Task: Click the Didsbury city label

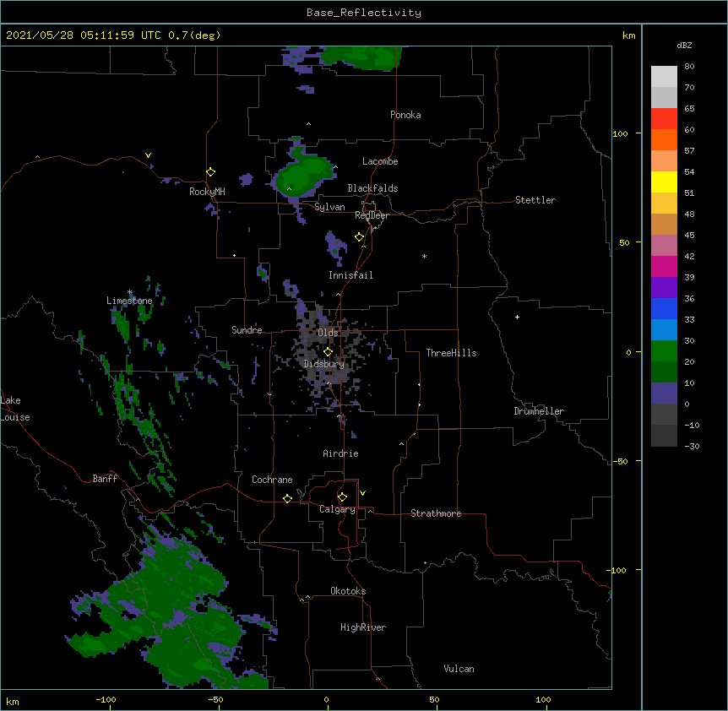Action: click(324, 364)
